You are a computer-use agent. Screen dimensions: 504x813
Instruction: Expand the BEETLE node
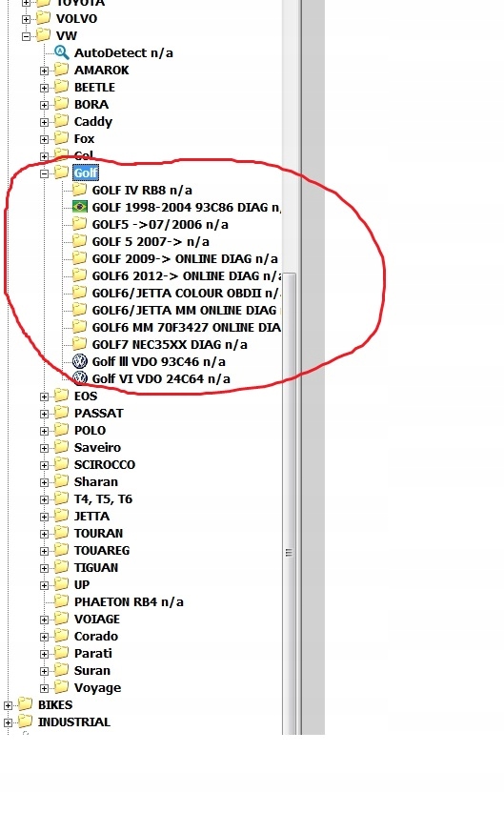pyautogui.click(x=44, y=88)
